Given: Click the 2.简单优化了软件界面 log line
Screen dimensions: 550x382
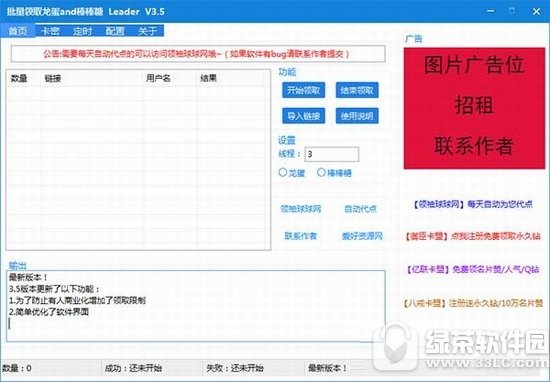Looking at the screenshot, I should pyautogui.click(x=49, y=312).
